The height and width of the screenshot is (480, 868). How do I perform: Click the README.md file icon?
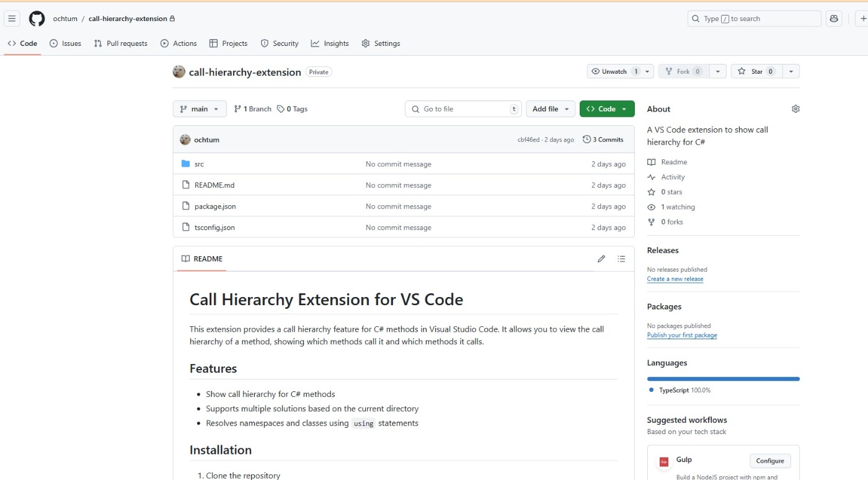pyautogui.click(x=185, y=185)
